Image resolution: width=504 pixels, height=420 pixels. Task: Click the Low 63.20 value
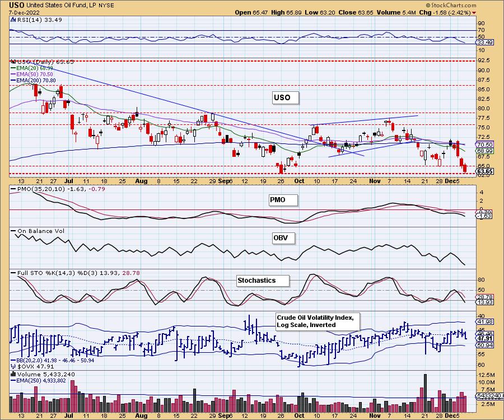pyautogui.click(x=320, y=12)
